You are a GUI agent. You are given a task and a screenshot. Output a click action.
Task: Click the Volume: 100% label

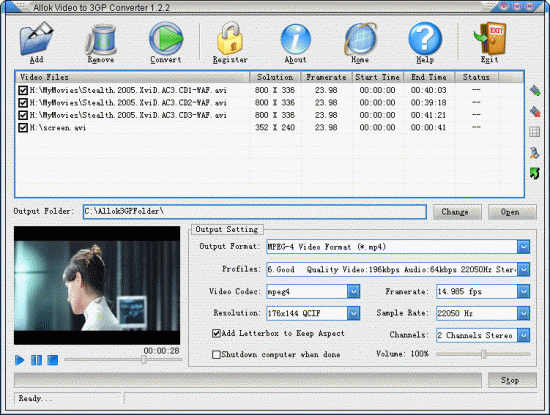[x=402, y=354]
